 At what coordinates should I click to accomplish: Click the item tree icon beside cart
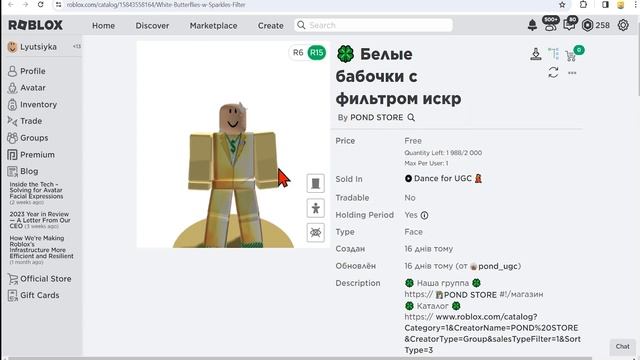click(x=553, y=53)
